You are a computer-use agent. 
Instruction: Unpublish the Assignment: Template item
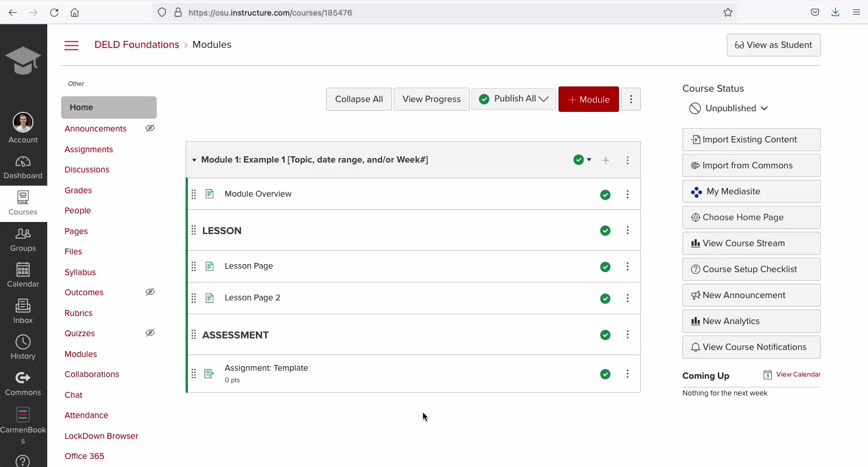(x=605, y=374)
